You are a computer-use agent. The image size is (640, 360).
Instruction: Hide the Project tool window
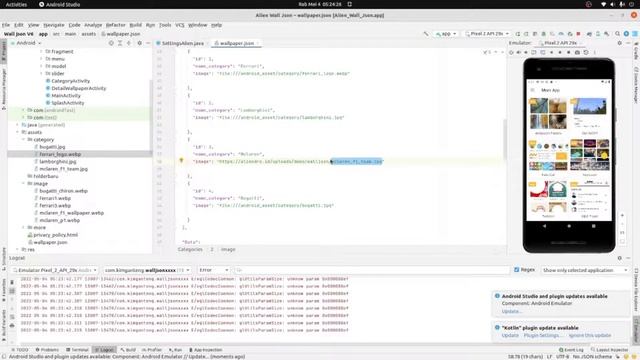pyautogui.click(x=148, y=43)
